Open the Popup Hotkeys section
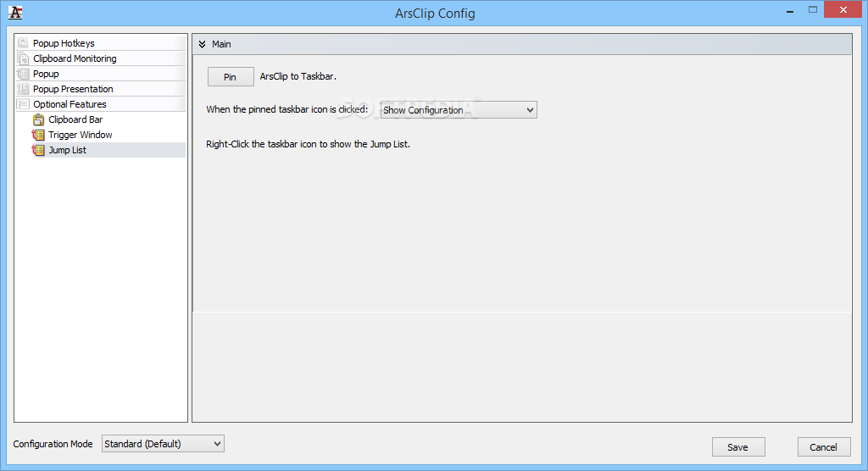This screenshot has height=471, width=868. click(x=64, y=43)
